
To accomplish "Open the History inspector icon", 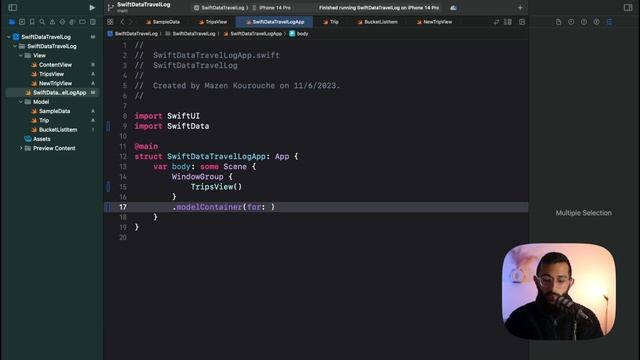I will click(571, 22).
